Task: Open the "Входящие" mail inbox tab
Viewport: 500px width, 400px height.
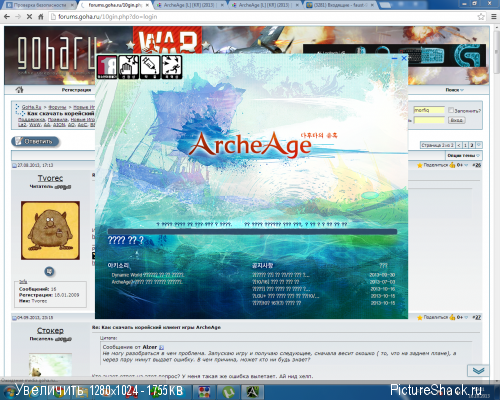Action: (341, 5)
